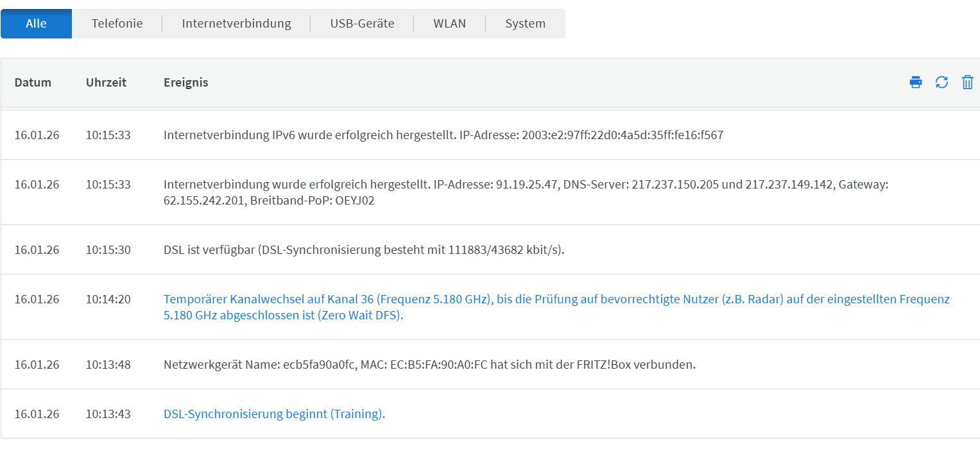Open the Internetverbindung tab
This screenshot has height=454, width=980.
[236, 24]
